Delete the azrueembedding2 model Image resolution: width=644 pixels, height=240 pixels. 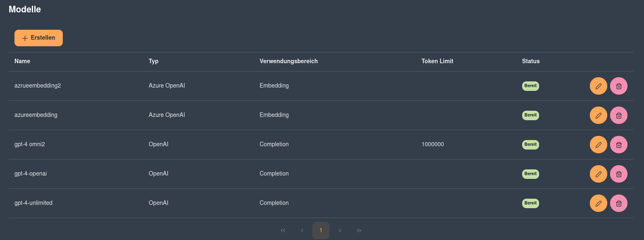pyautogui.click(x=619, y=86)
